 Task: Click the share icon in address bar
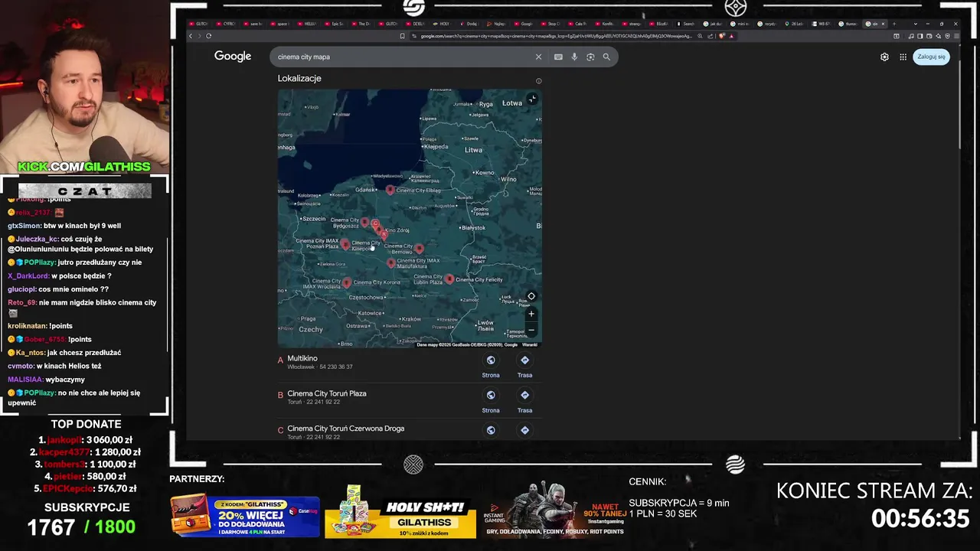[710, 36]
